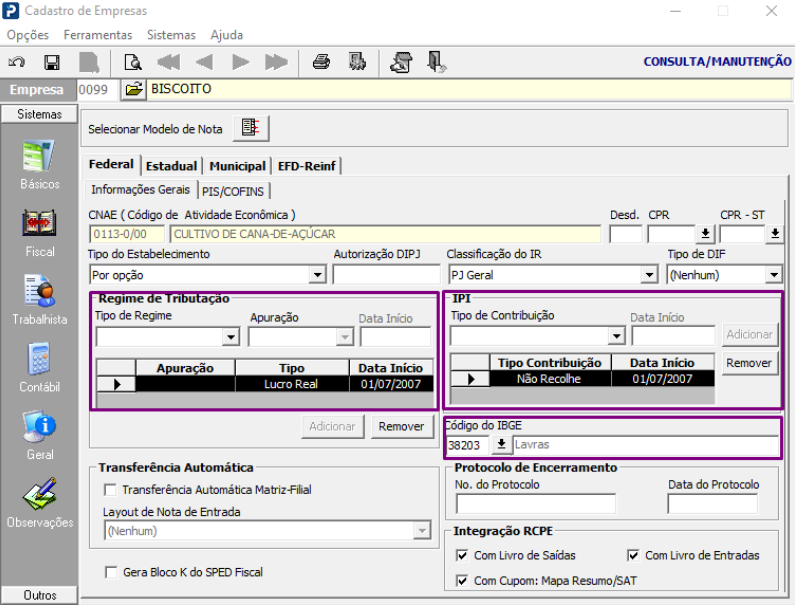
Task: Click the Selecionar Modelo de Nota icon
Action: coord(251,129)
